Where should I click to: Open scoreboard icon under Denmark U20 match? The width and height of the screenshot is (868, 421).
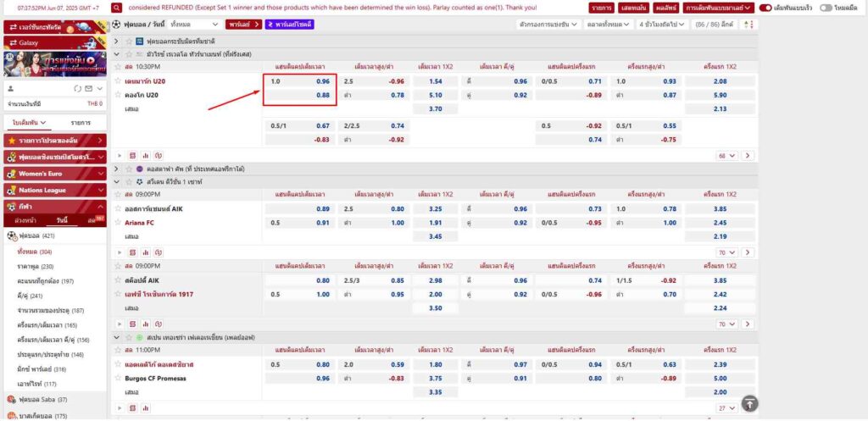point(131,156)
